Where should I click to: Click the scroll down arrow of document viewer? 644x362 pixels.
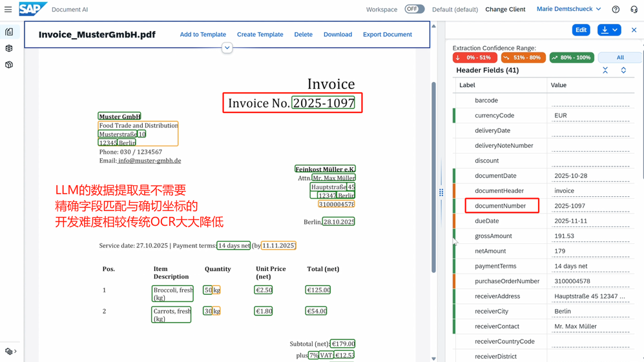click(433, 359)
